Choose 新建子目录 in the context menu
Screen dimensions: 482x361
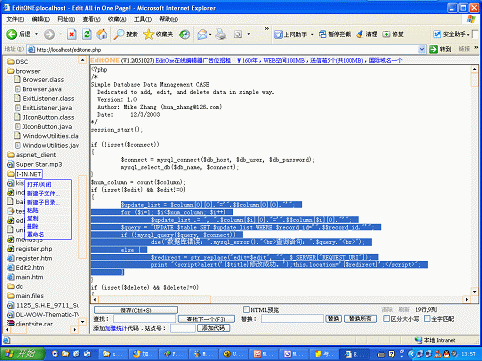tap(43, 202)
